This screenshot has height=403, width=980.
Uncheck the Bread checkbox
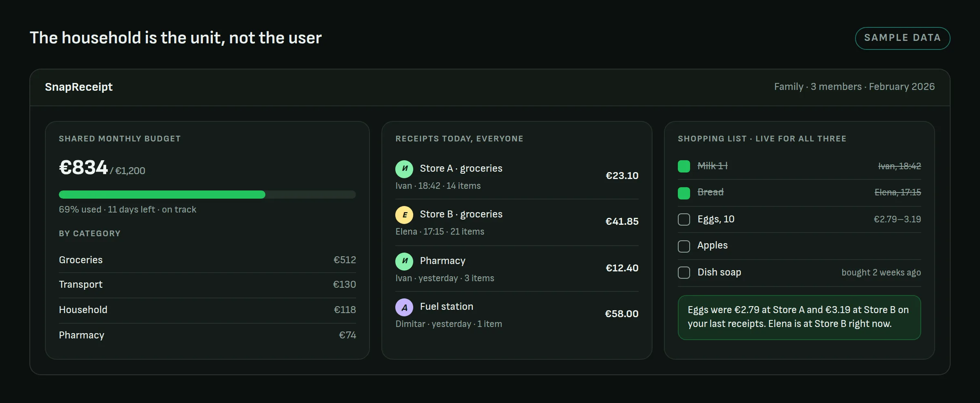(684, 193)
